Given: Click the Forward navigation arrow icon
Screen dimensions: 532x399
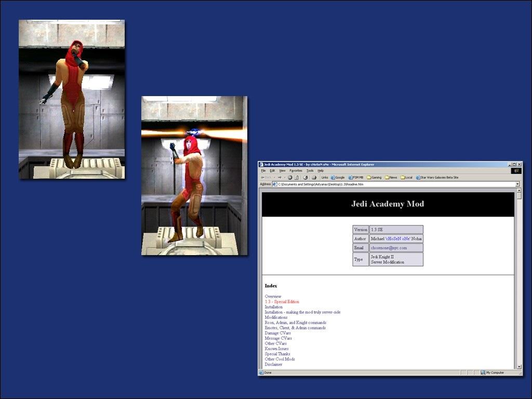Looking at the screenshot, I should tap(279, 178).
